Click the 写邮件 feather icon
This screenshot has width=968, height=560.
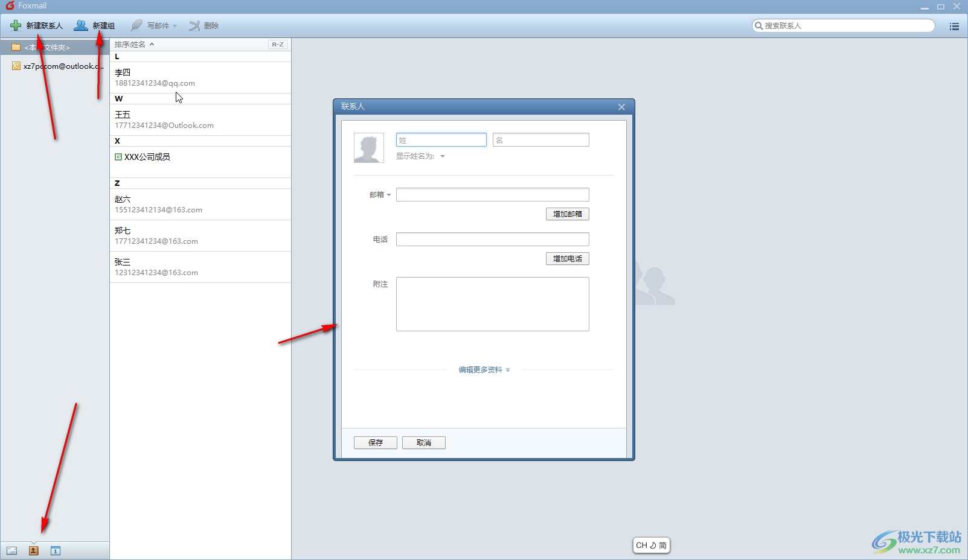coord(137,25)
